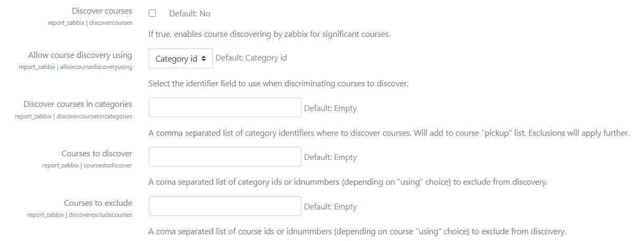This screenshot has width=644, height=241.
Task: Click the Discover courses in categories field
Action: pos(225,107)
